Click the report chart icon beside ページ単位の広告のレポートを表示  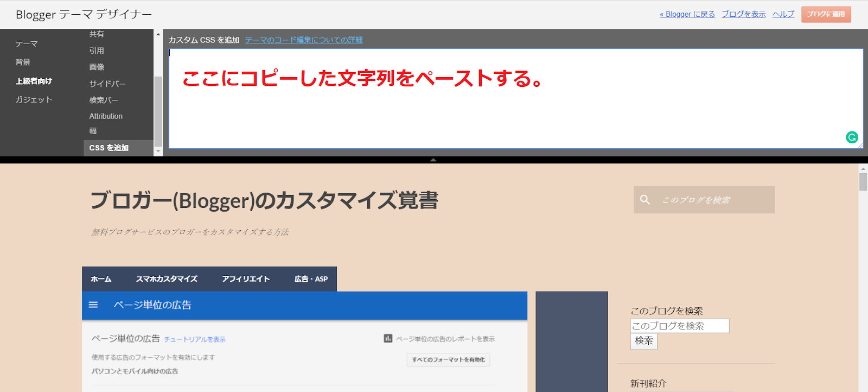pos(388,338)
